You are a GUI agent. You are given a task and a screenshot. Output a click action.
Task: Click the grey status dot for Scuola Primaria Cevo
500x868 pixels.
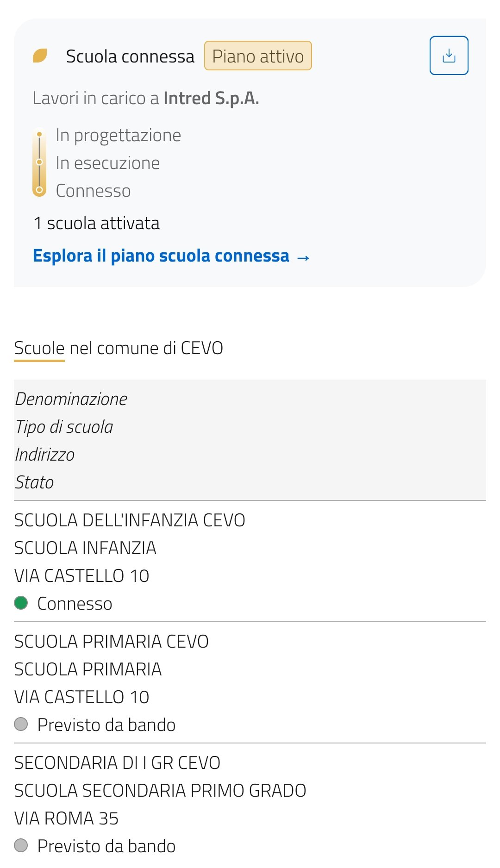pos(21,724)
